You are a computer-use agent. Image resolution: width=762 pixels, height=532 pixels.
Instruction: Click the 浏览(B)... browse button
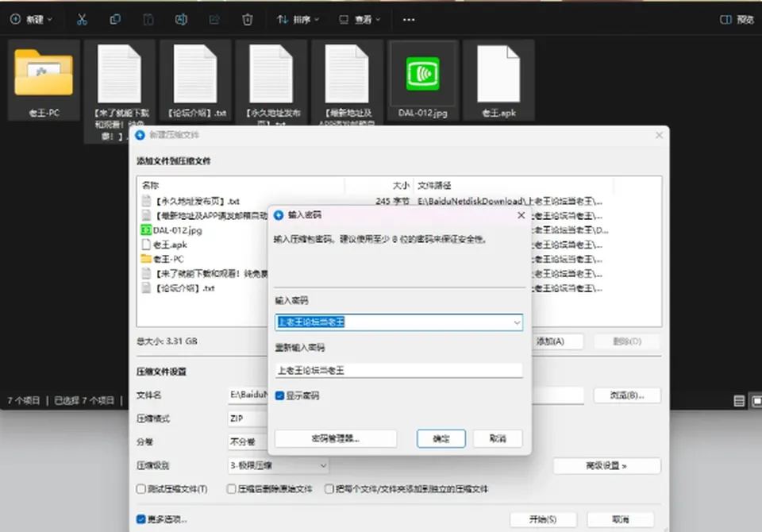pos(627,395)
